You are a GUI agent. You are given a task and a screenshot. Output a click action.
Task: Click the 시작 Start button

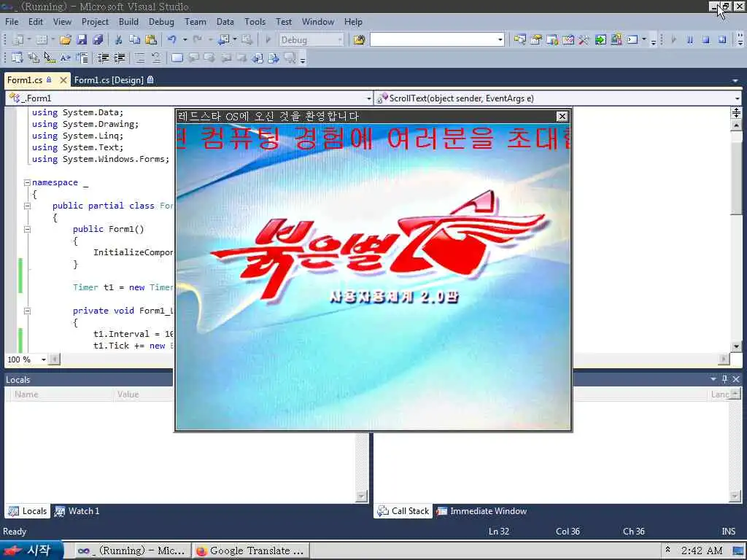click(31, 551)
